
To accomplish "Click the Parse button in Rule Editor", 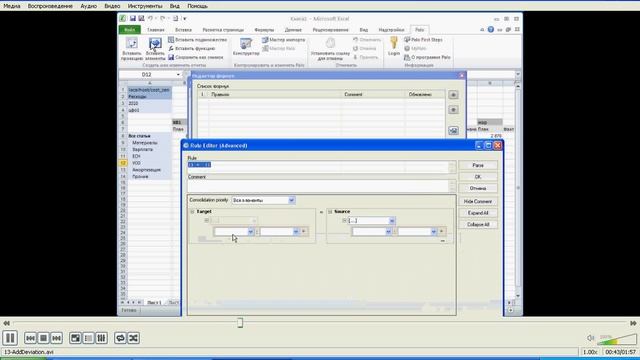I will click(478, 165).
